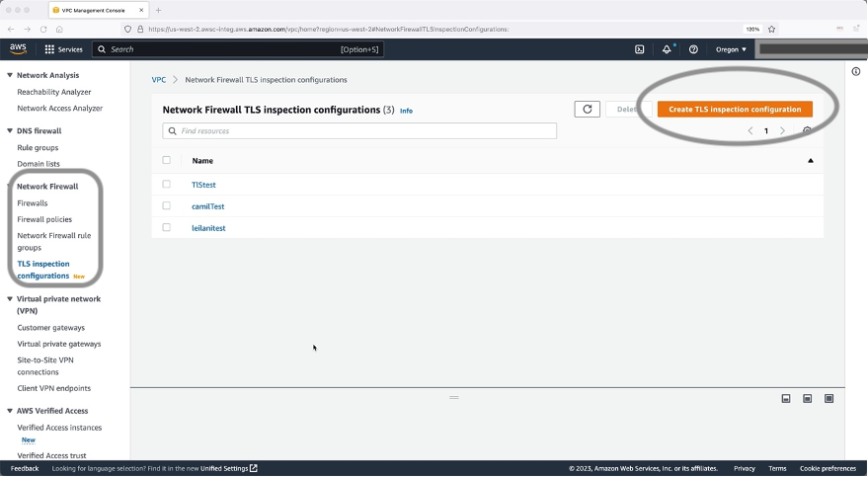Collapse the AWS Verified Access section
Screen dimensions: 868x477
pyautogui.click(x=10, y=411)
